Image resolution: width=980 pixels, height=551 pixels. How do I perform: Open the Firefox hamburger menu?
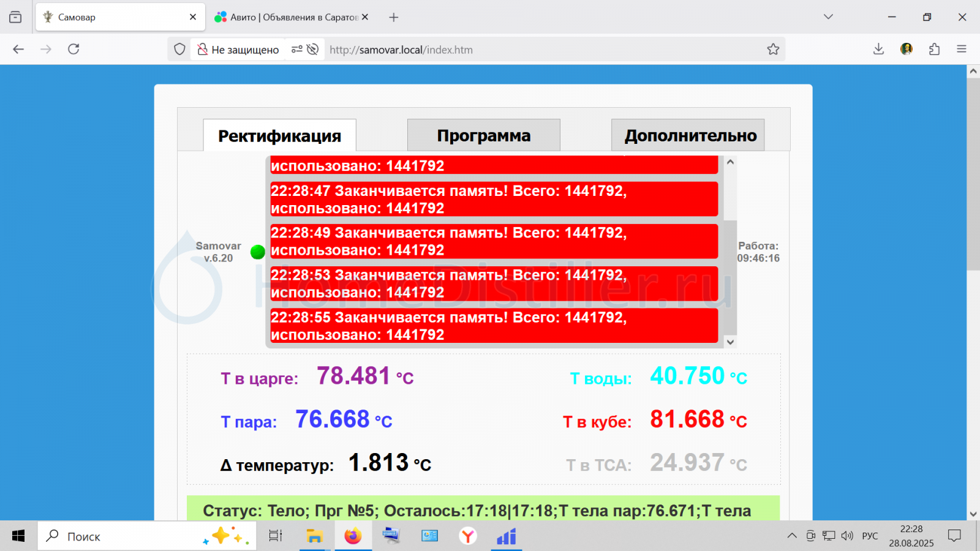click(962, 49)
